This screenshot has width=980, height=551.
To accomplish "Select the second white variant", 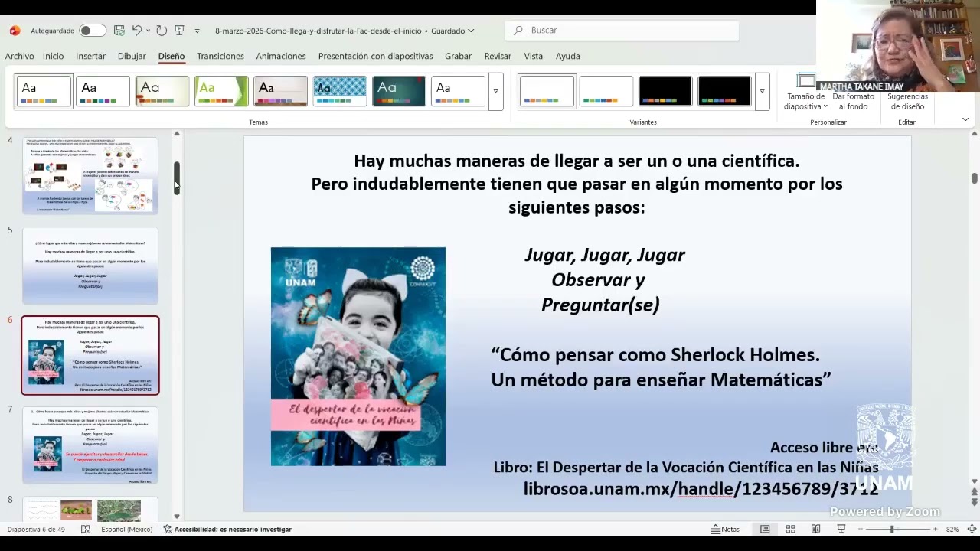I will (606, 92).
